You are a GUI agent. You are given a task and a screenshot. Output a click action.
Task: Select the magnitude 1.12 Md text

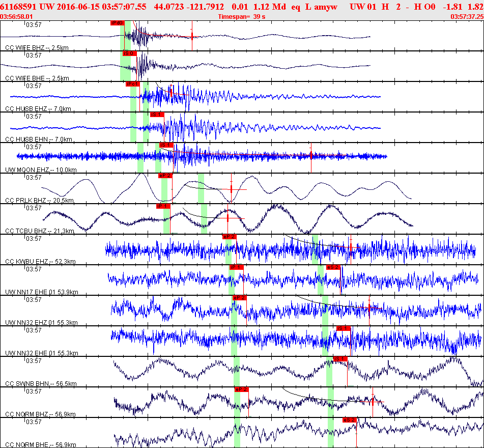click(x=270, y=7)
